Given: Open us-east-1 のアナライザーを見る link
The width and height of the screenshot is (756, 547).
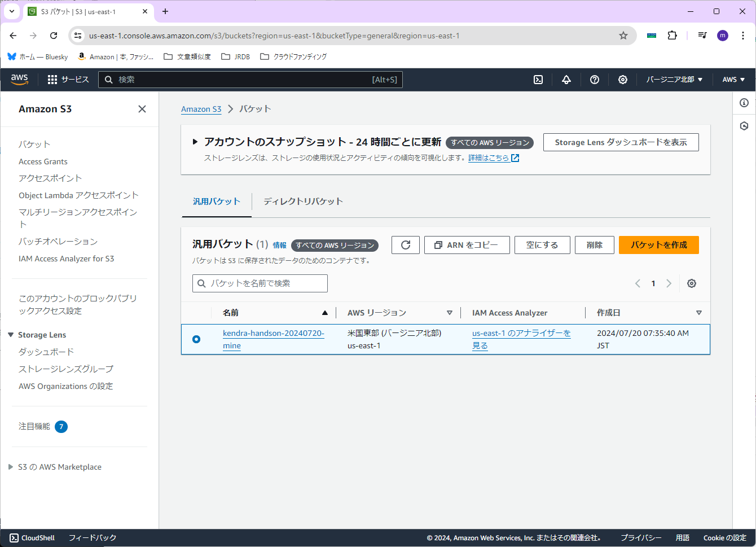Looking at the screenshot, I should pos(521,339).
